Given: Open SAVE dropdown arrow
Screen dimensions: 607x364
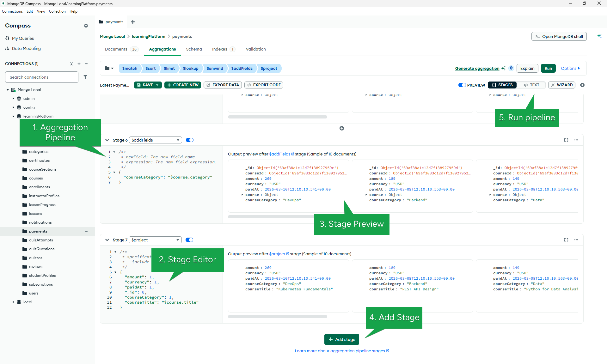Looking at the screenshot, I should 157,85.
